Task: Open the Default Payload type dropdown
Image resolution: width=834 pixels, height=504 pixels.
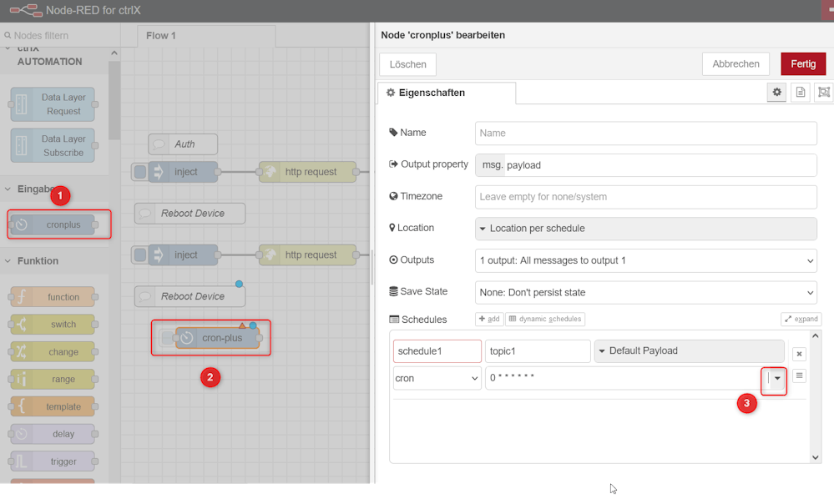Action: [x=690, y=351]
